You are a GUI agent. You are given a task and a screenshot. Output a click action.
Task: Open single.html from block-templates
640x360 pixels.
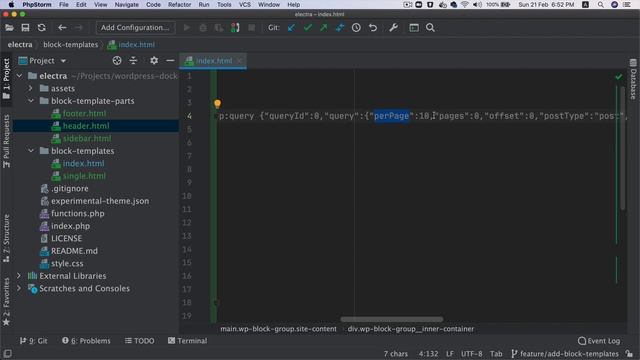click(x=84, y=176)
